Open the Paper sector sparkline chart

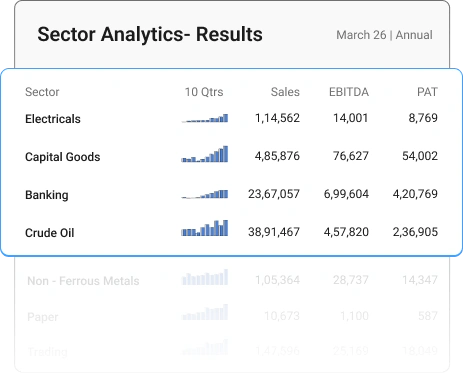(x=205, y=312)
